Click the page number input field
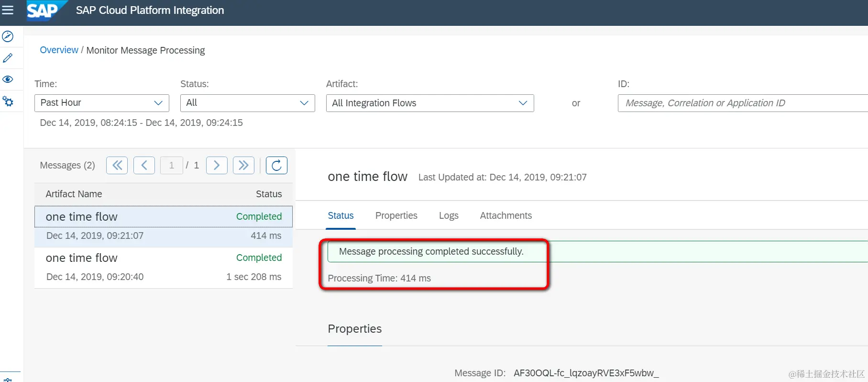 171,165
